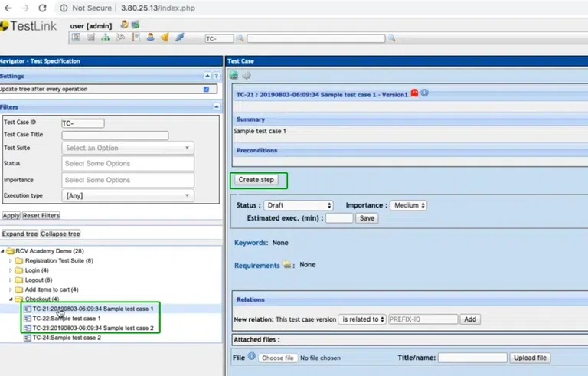This screenshot has width=588, height=376.
Task: Click the TC-22 test case row icon
Action: (27, 319)
